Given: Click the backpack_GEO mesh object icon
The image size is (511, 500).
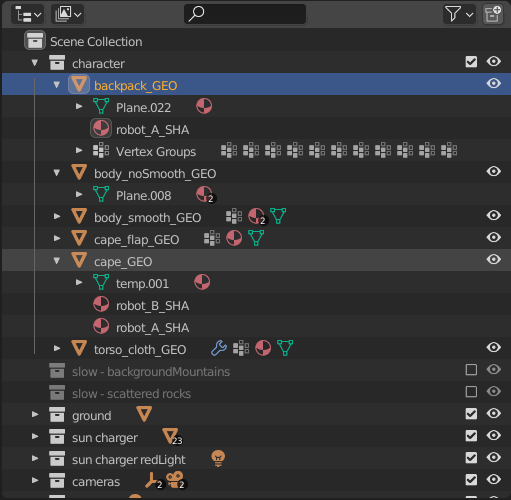Looking at the screenshot, I should point(79,84).
